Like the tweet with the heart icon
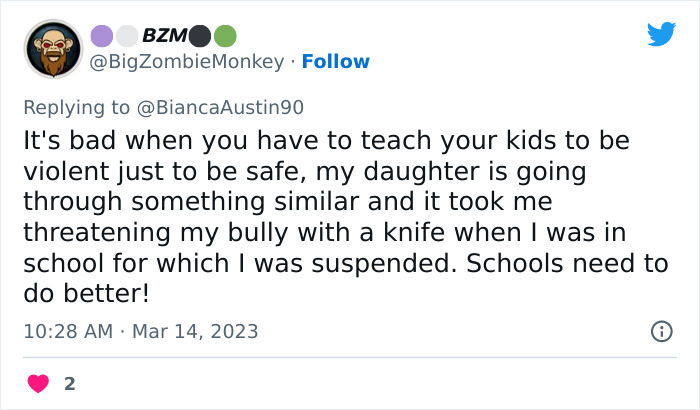 pos(39,383)
